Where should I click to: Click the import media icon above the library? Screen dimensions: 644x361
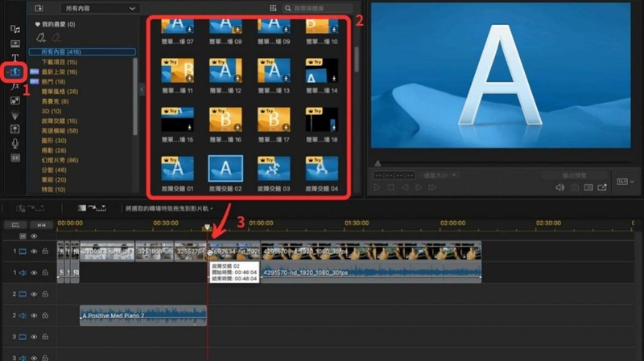point(39,9)
